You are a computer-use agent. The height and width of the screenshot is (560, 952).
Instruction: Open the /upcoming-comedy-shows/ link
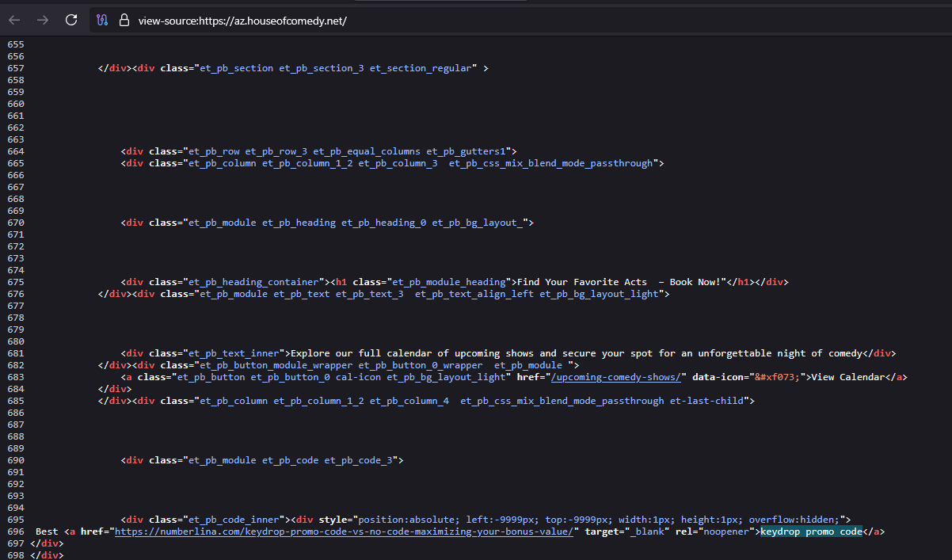tap(618, 377)
